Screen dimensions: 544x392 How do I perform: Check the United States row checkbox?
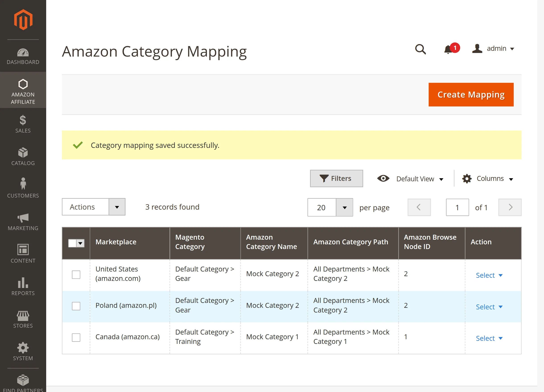(76, 275)
